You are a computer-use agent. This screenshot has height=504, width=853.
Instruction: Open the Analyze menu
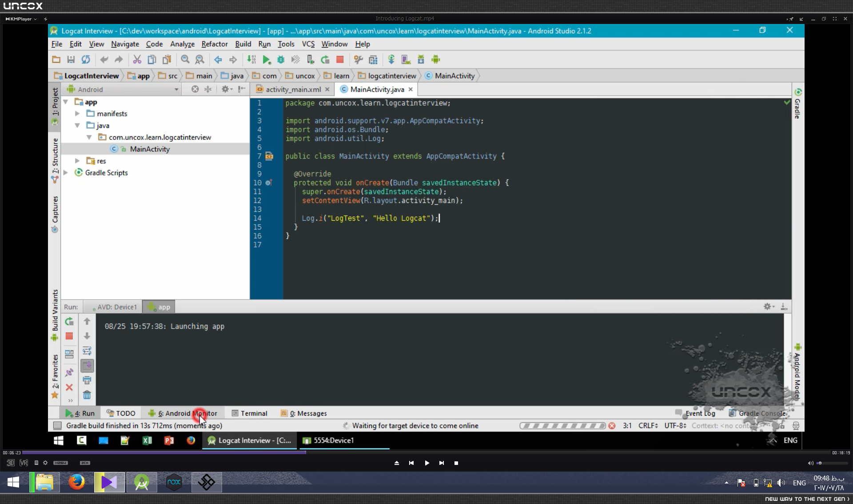click(x=182, y=44)
